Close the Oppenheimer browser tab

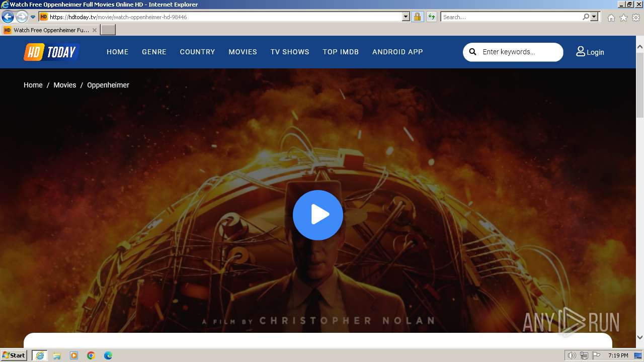tap(95, 30)
